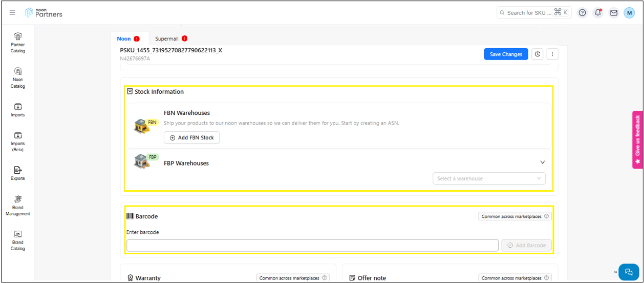Click Add FBN Stock button

point(192,137)
